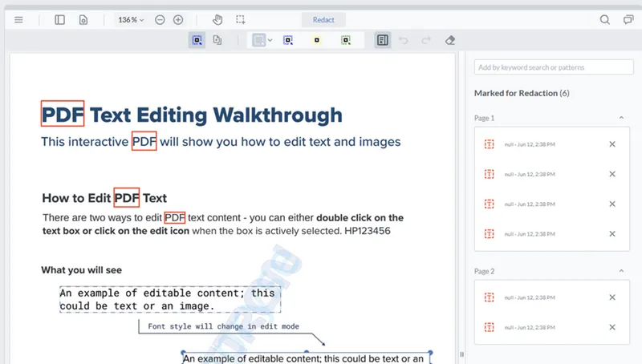
Task: Click the undo arrow
Action: coord(404,40)
